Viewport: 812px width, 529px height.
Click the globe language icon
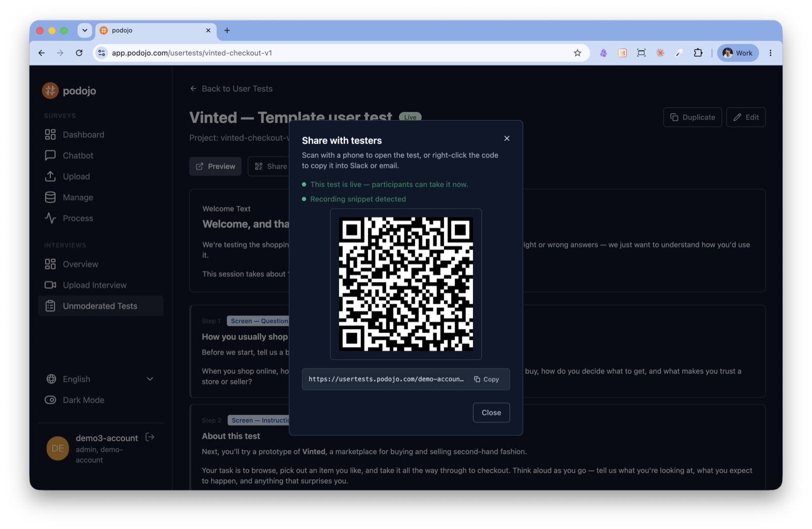pos(51,379)
